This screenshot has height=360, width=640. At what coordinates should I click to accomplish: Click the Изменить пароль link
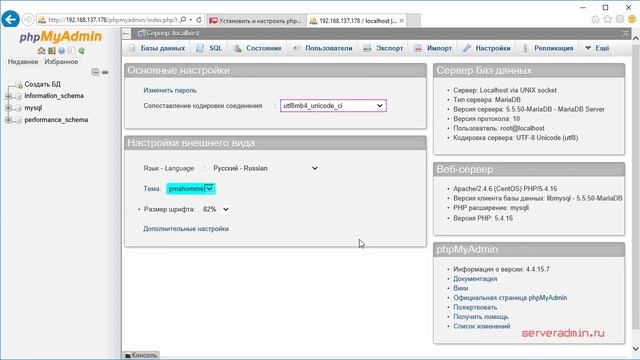(170, 90)
